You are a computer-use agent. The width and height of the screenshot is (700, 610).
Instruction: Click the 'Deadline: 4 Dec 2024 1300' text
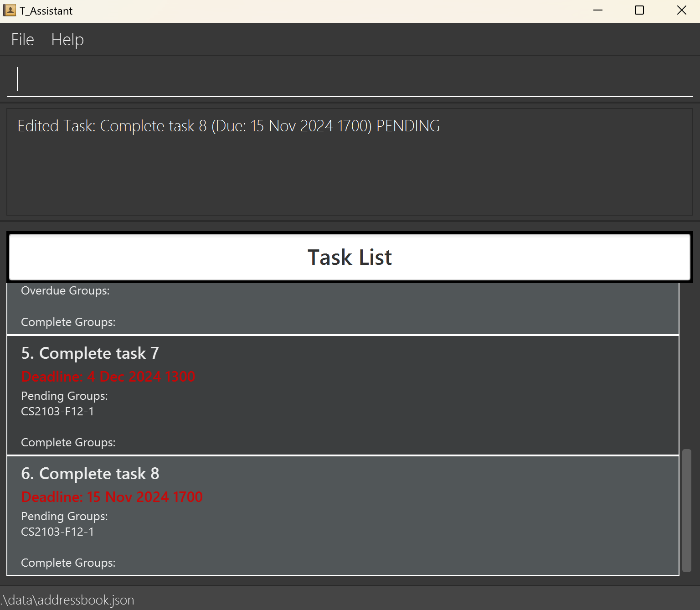(108, 377)
